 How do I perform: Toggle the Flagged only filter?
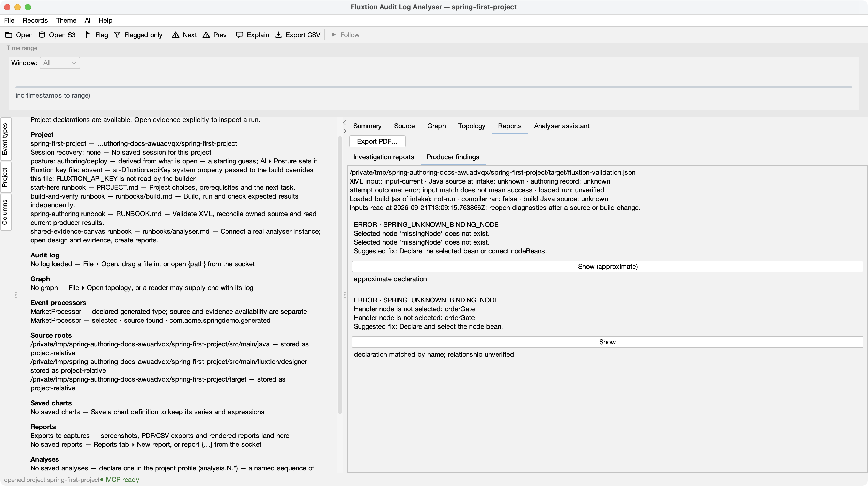pos(138,35)
